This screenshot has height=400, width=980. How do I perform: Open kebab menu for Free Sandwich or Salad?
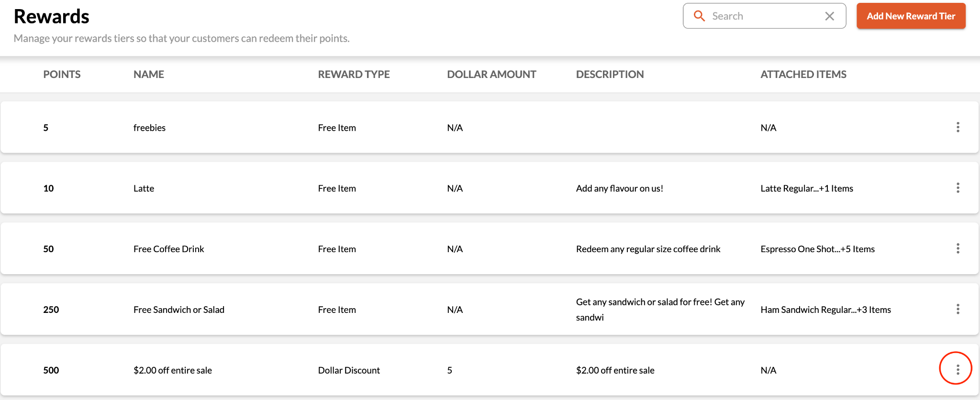point(958,309)
